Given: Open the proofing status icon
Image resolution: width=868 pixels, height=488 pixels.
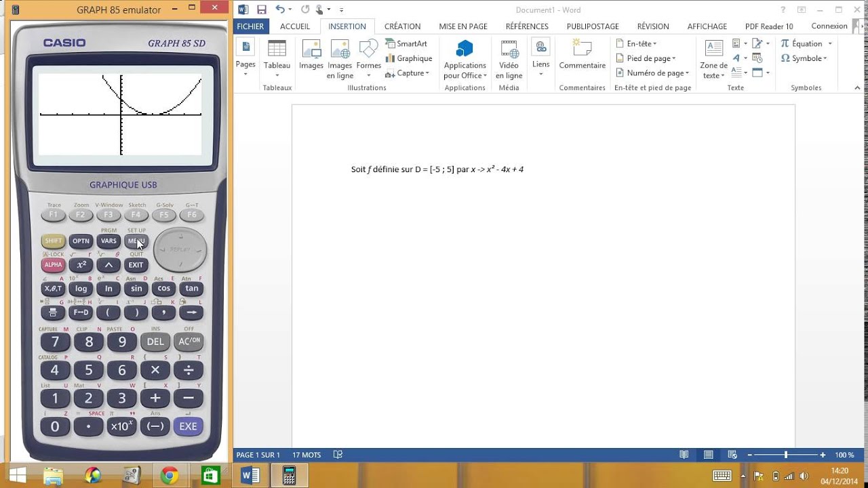Looking at the screenshot, I should (x=338, y=455).
